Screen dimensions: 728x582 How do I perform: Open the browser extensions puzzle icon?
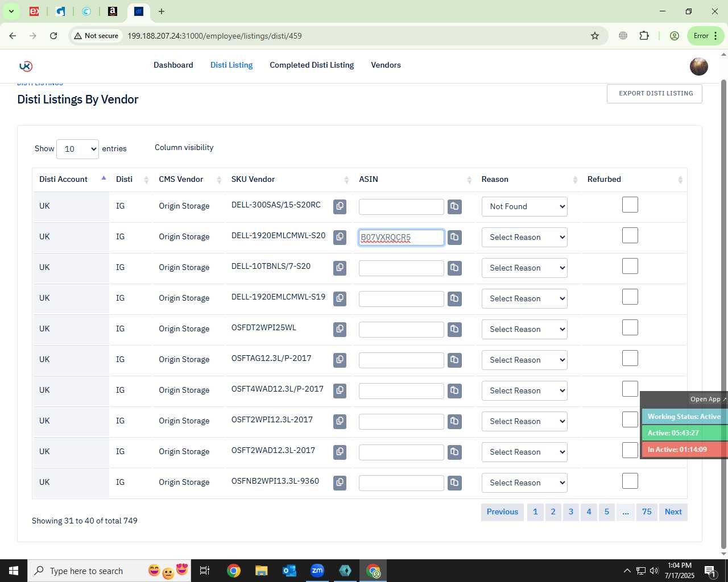(x=644, y=36)
